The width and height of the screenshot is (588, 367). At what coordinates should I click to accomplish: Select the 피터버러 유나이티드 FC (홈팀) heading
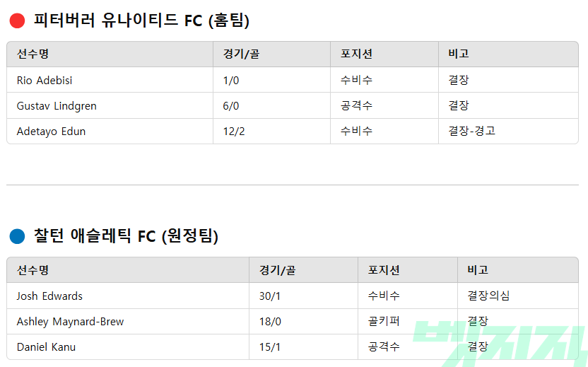coord(141,21)
